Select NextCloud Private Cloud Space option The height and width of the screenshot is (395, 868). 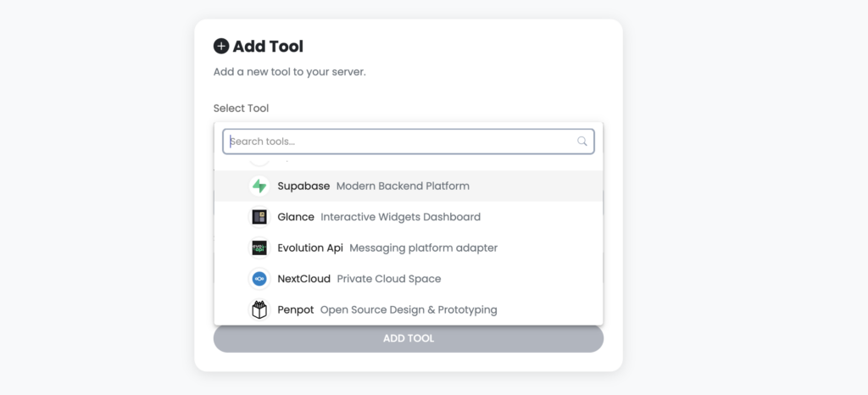[409, 279]
